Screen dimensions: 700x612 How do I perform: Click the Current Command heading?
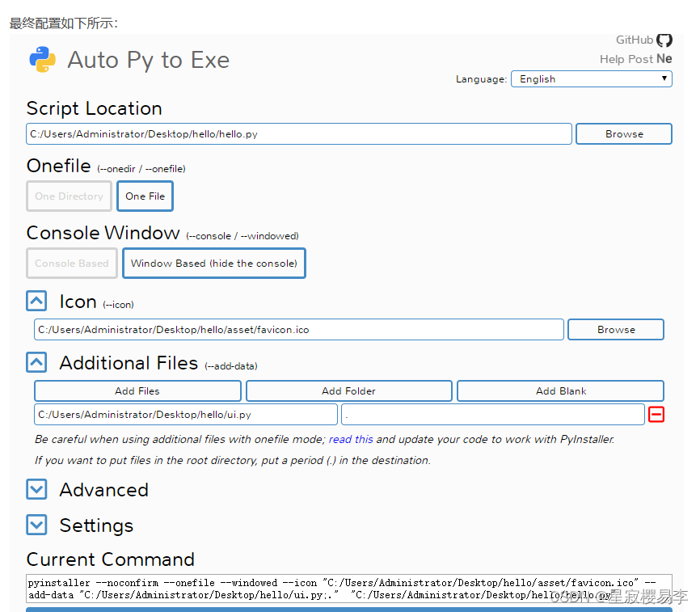111,559
